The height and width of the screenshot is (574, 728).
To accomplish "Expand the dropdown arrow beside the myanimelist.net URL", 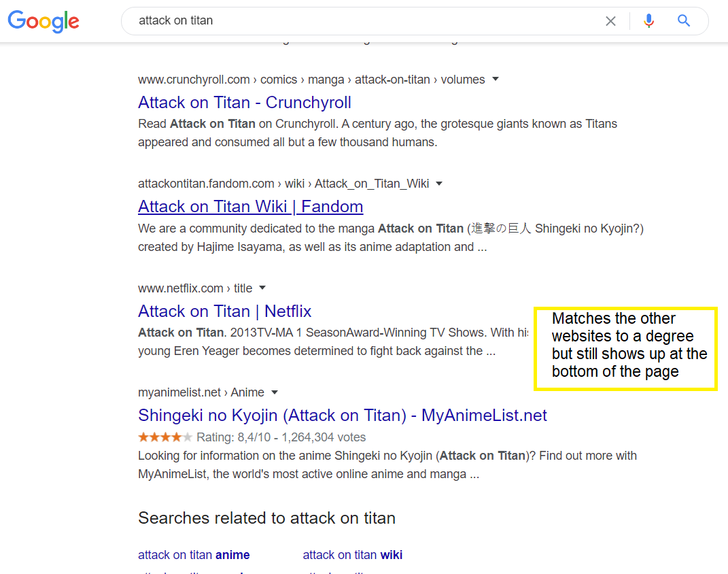I will [275, 392].
